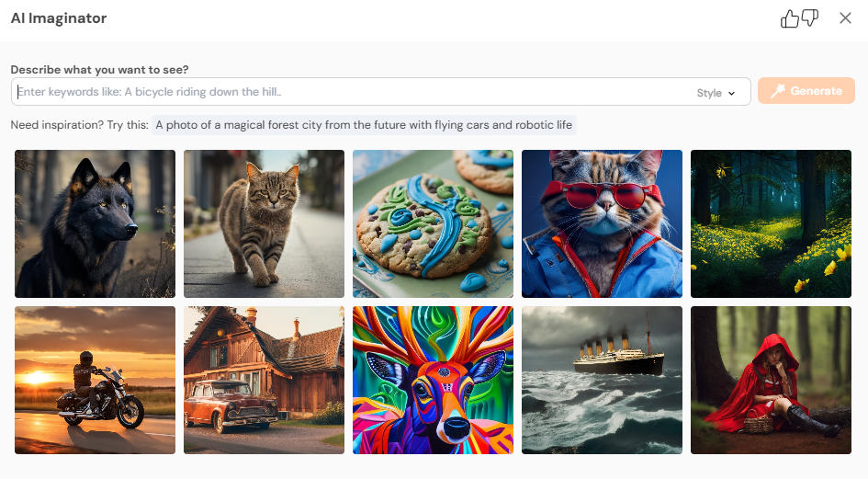Select the wooden house with vintage car thumbnail
This screenshot has width=868, height=479.
click(x=264, y=381)
